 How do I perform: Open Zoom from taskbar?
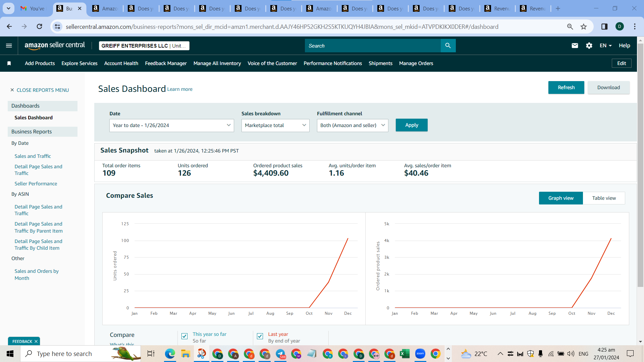(x=420, y=354)
